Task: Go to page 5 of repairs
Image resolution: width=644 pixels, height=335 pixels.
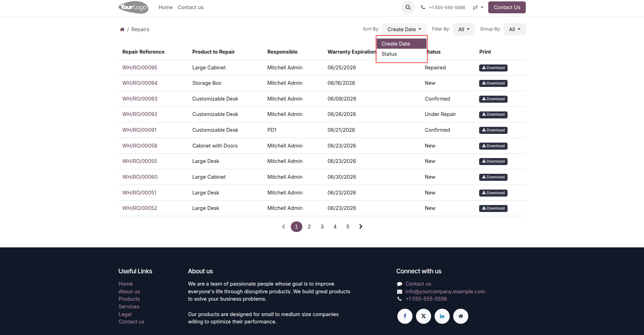Action: (x=348, y=227)
